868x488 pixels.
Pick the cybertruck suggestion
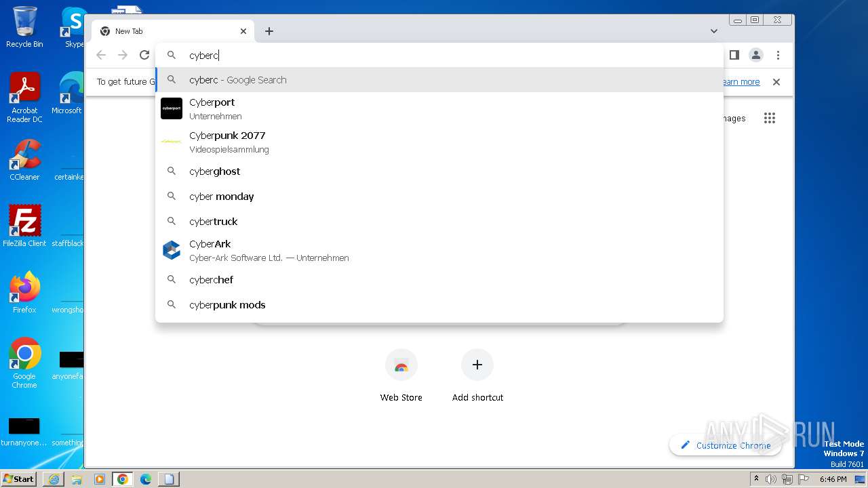click(439, 222)
